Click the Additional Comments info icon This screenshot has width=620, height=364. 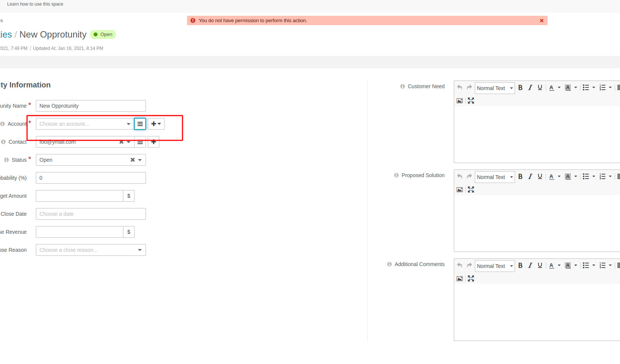[x=389, y=264]
